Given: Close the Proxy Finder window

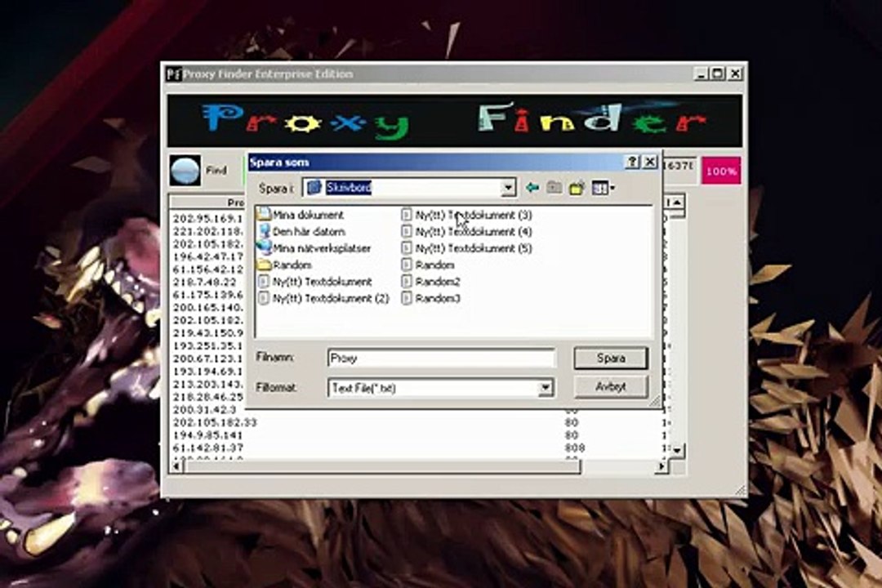Looking at the screenshot, I should [735, 73].
